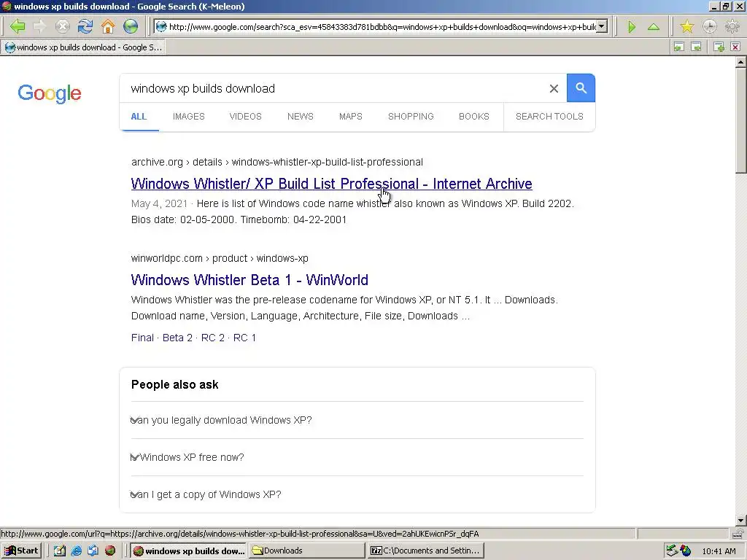Click into the browser address bar URL
Image resolution: width=747 pixels, height=560 pixels.
(x=382, y=27)
